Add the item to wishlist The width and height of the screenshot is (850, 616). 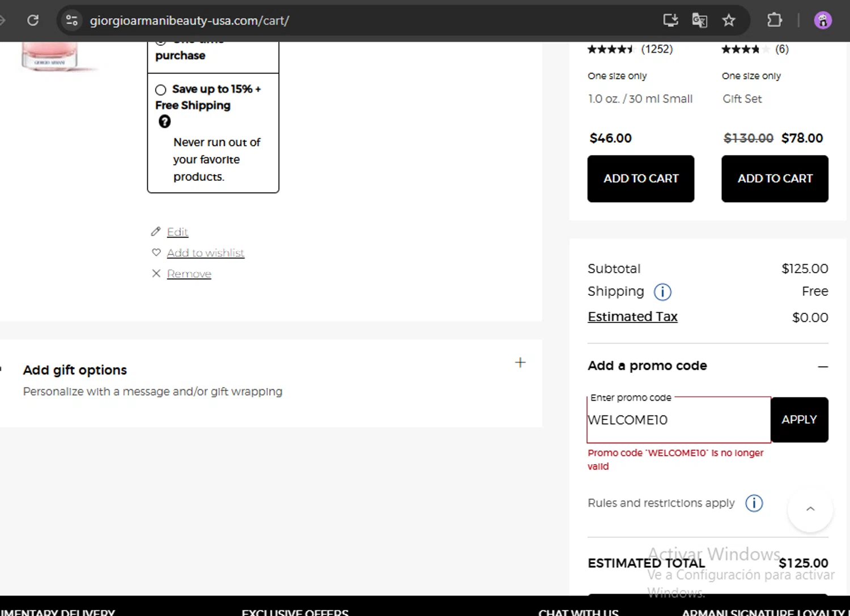click(206, 253)
